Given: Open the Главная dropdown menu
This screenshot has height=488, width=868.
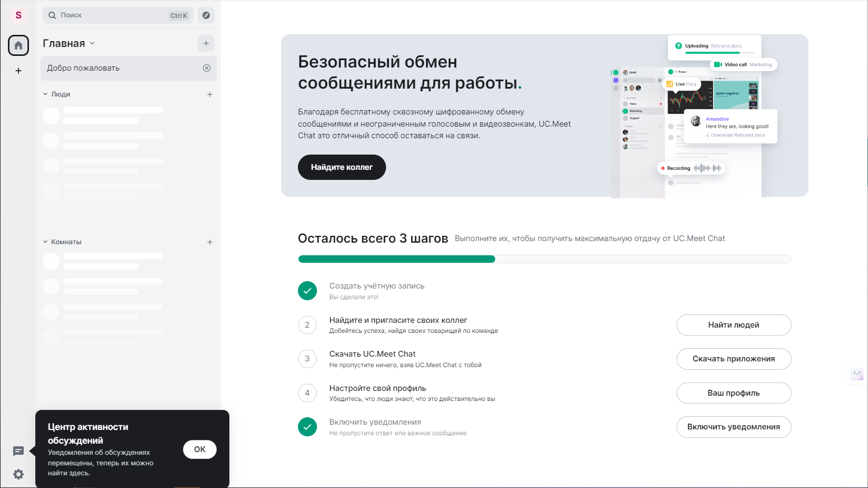Looking at the screenshot, I should tap(92, 43).
